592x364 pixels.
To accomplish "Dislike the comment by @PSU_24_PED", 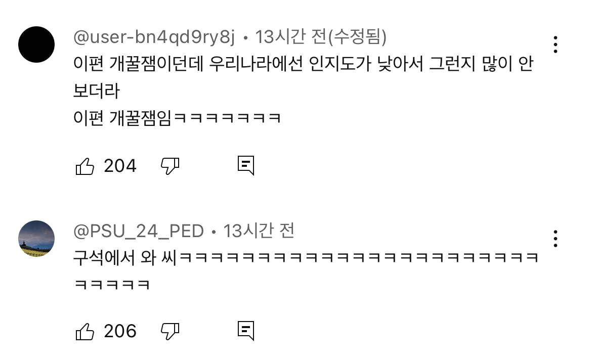I will pyautogui.click(x=171, y=331).
